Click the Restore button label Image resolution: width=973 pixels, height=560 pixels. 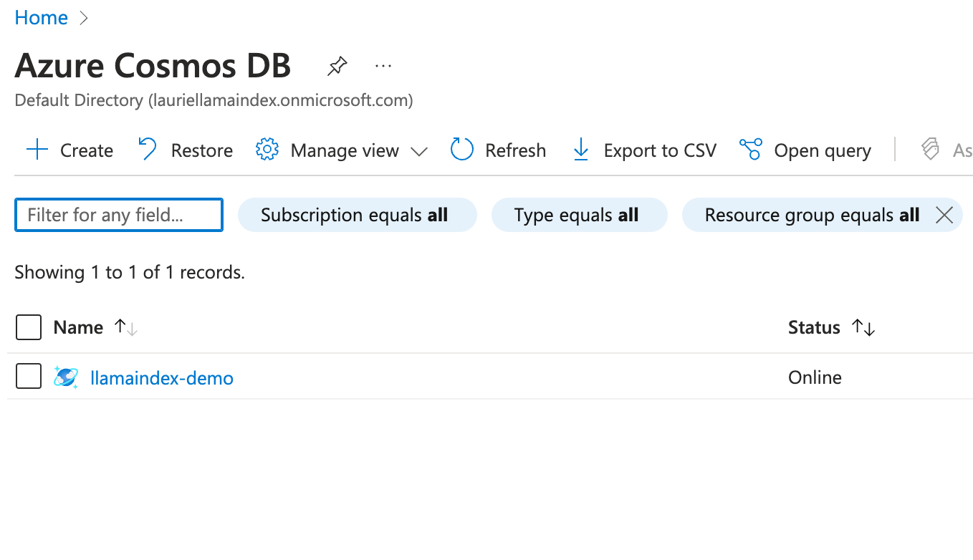point(202,150)
